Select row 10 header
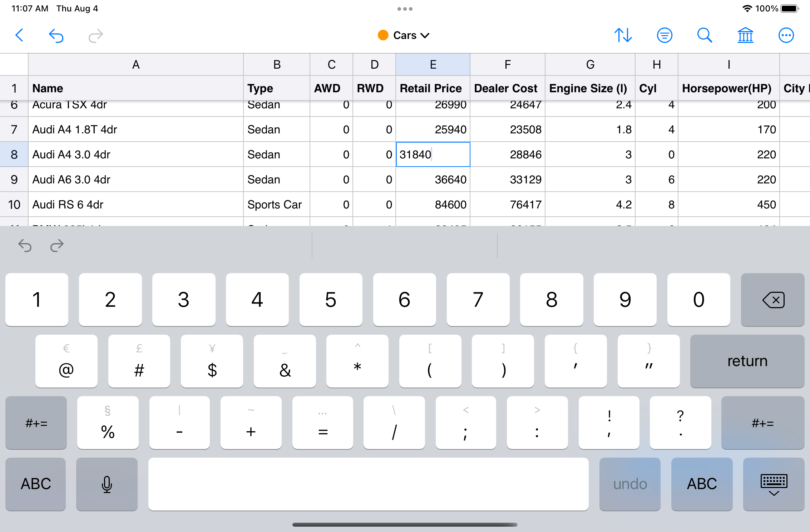 tap(14, 205)
